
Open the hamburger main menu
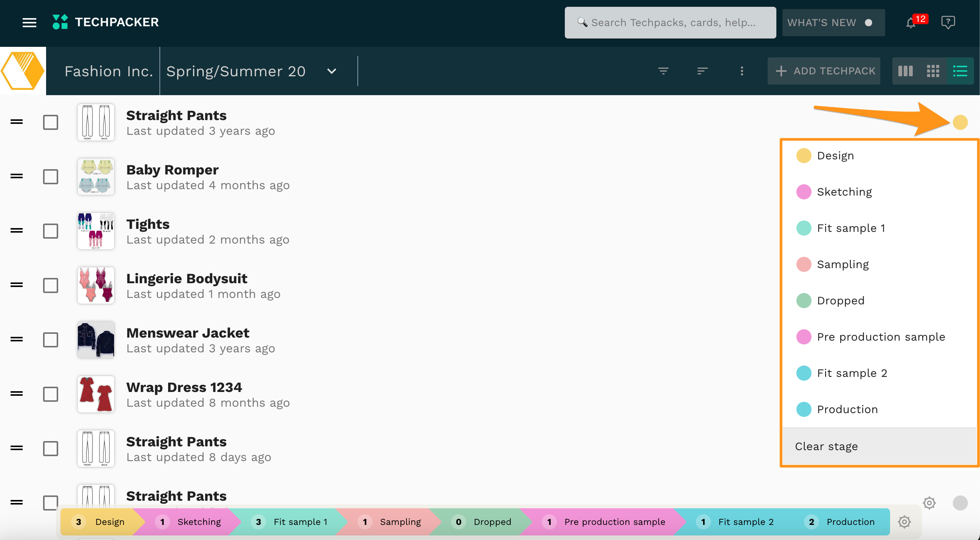pyautogui.click(x=29, y=22)
